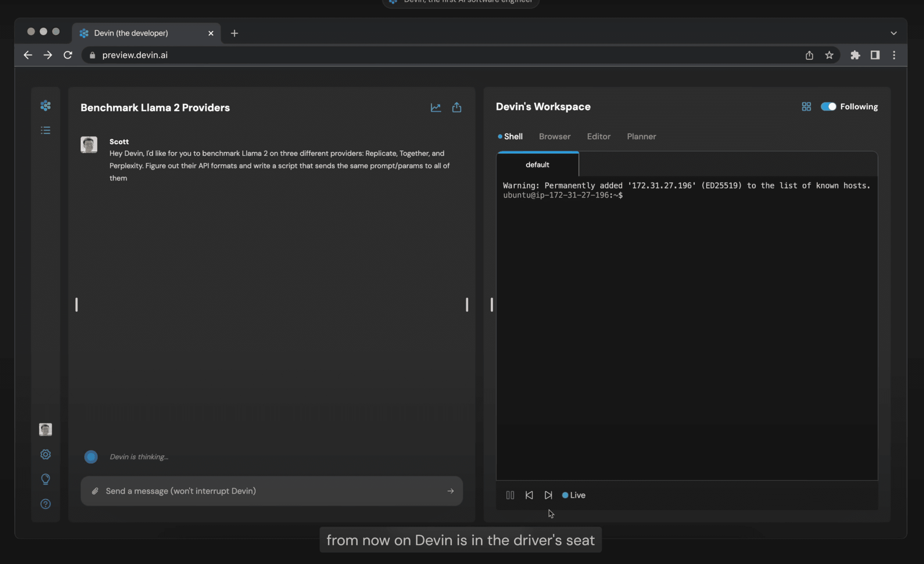Open the help question mark icon

click(45, 504)
